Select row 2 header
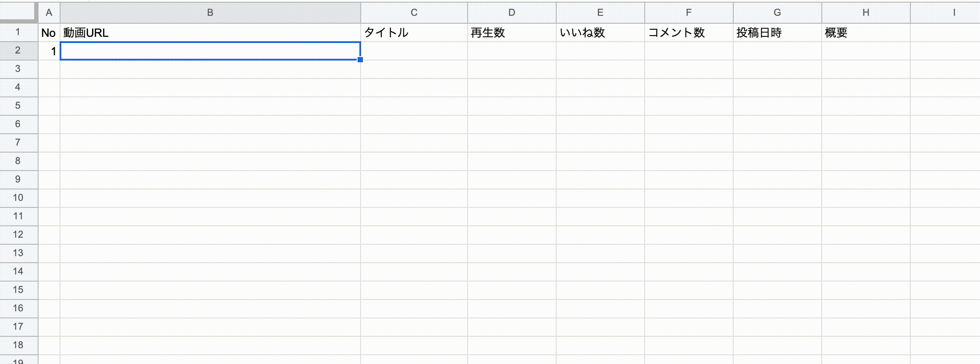Image resolution: width=980 pixels, height=364 pixels. pyautogui.click(x=19, y=51)
